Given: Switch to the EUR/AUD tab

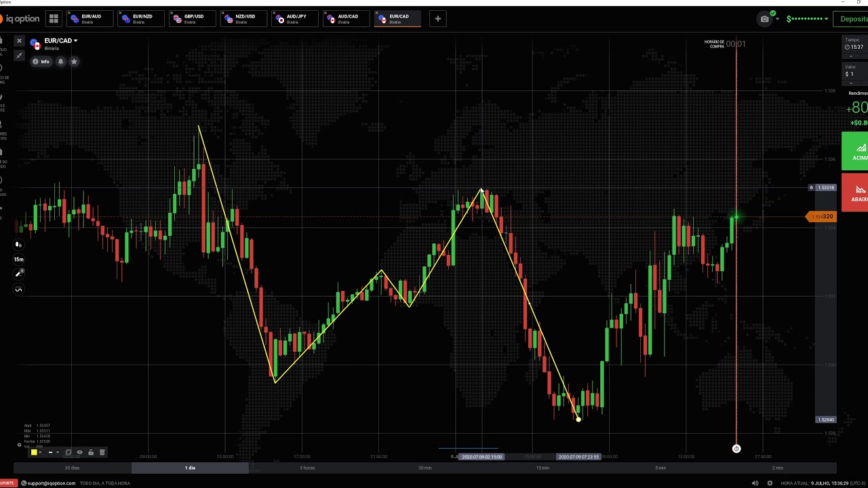Looking at the screenshot, I should click(90, 19).
